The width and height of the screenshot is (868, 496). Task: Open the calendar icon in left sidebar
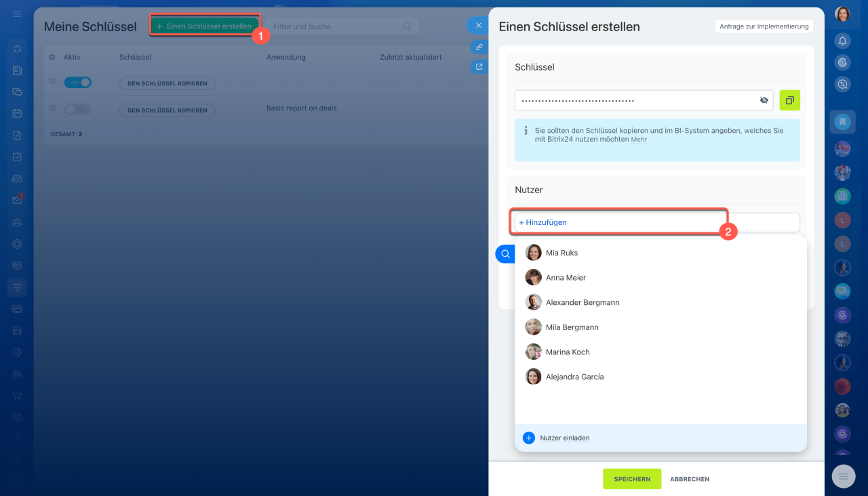tap(17, 113)
